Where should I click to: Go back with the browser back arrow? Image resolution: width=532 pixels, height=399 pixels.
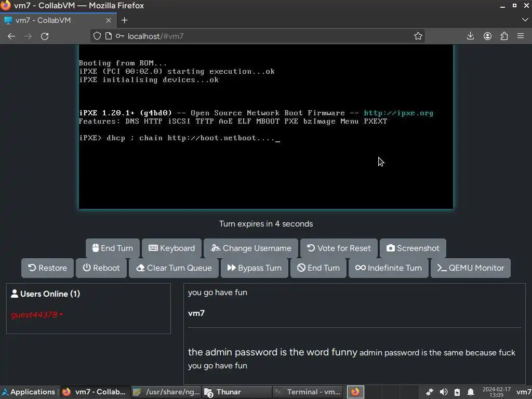tap(11, 36)
